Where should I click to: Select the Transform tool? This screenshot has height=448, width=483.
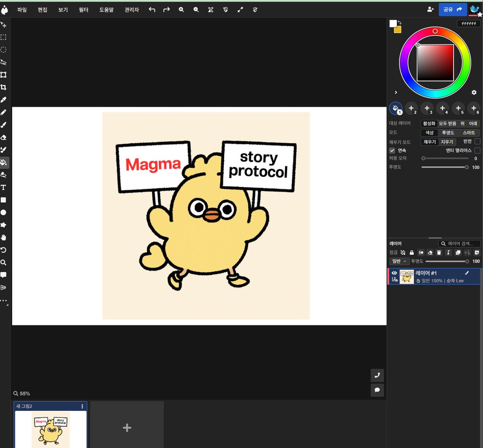(x=4, y=75)
